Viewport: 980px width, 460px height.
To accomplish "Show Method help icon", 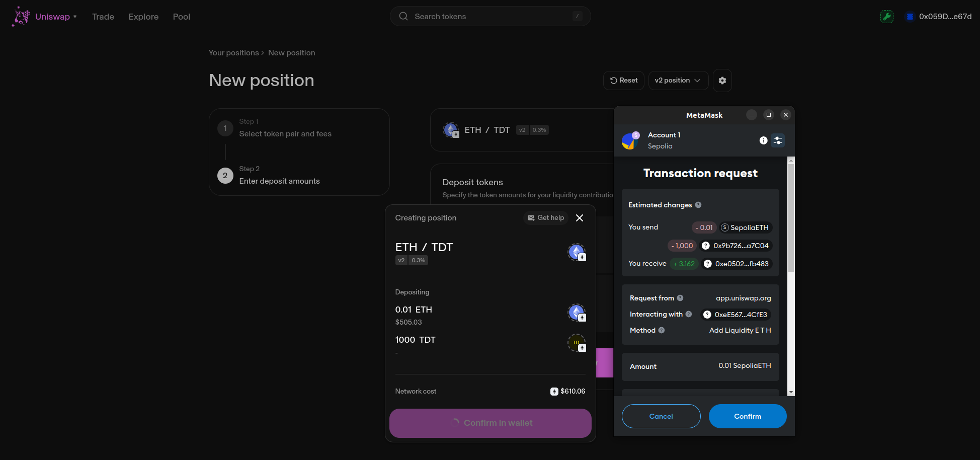I will pos(662,330).
